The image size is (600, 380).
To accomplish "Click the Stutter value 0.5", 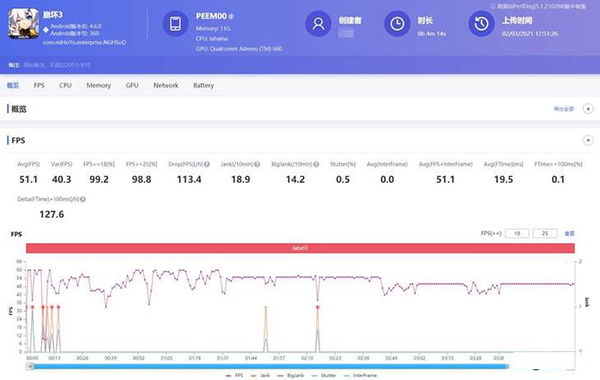I will (x=343, y=179).
